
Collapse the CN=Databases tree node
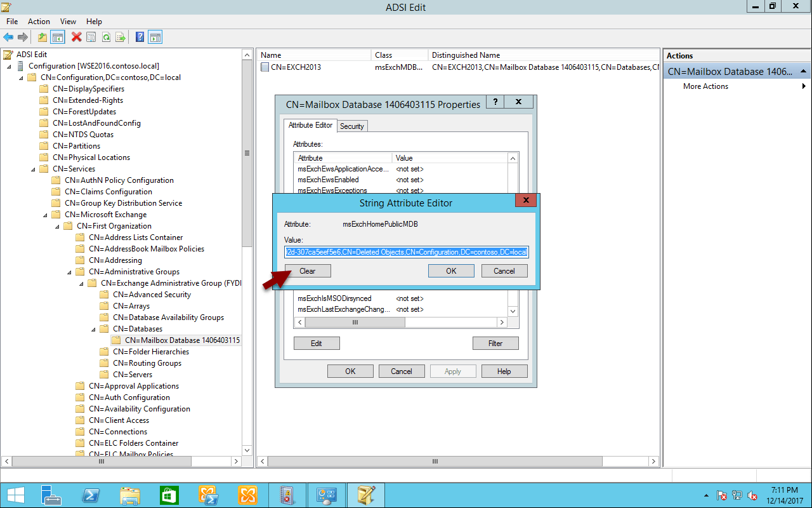[93, 329]
